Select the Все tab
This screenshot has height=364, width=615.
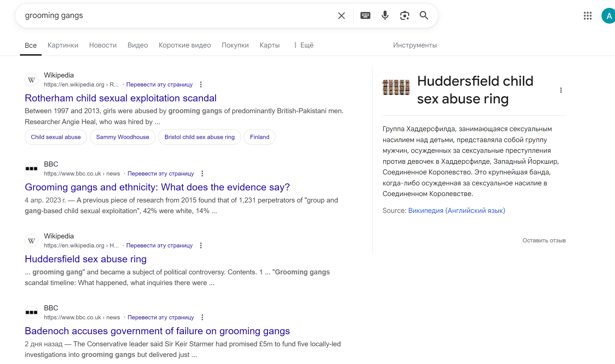point(31,45)
